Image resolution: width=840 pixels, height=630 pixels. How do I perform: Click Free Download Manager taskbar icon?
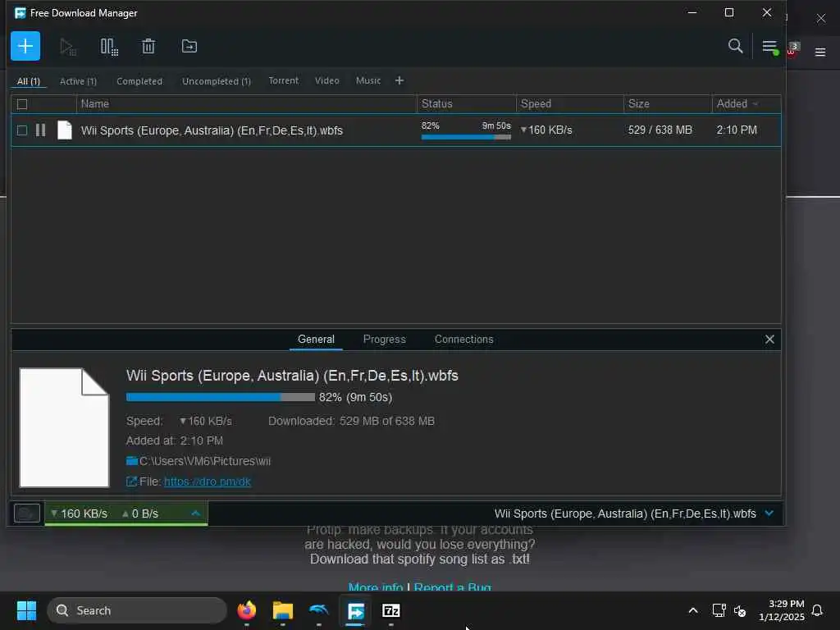point(356,610)
